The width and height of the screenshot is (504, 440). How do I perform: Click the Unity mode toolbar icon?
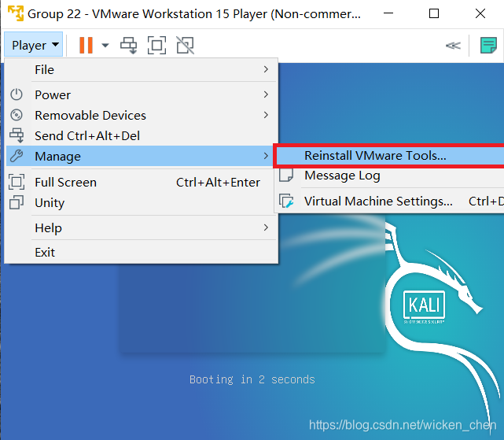point(185,45)
